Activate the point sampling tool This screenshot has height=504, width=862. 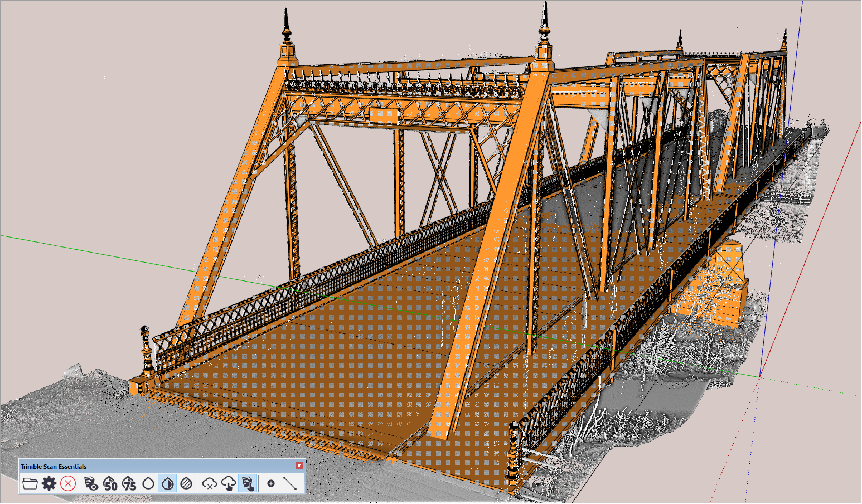(270, 484)
